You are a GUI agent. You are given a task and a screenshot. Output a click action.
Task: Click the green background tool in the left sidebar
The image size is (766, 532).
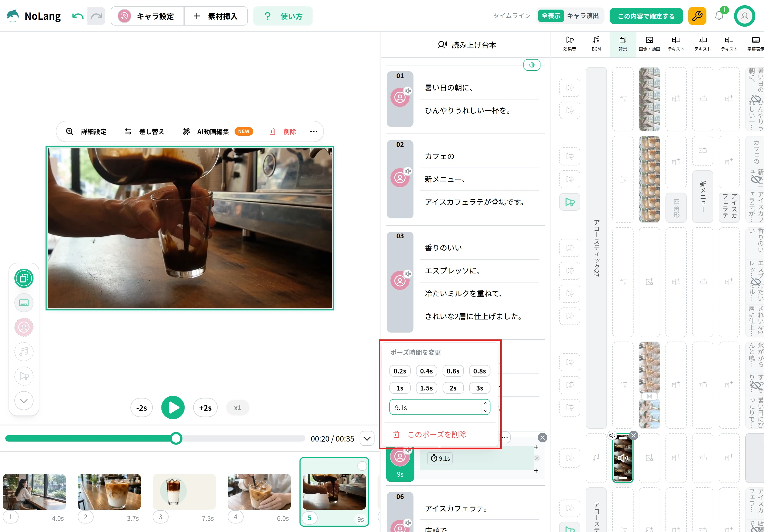[x=24, y=278]
